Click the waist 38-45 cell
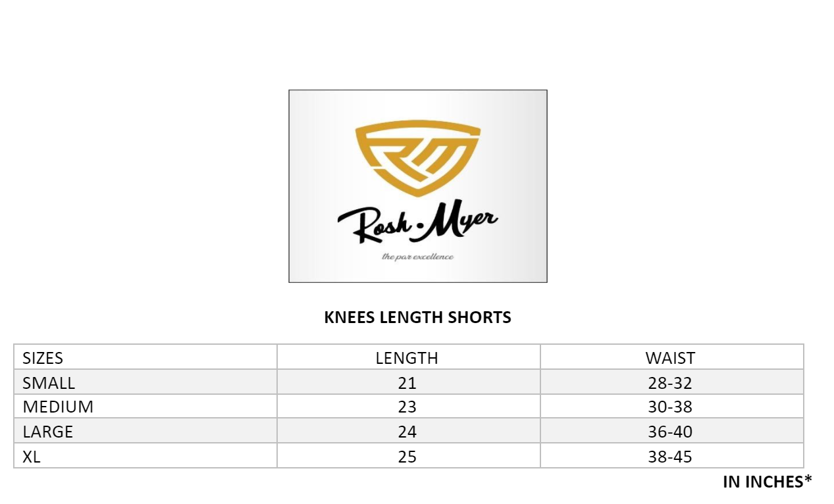 tap(671, 456)
